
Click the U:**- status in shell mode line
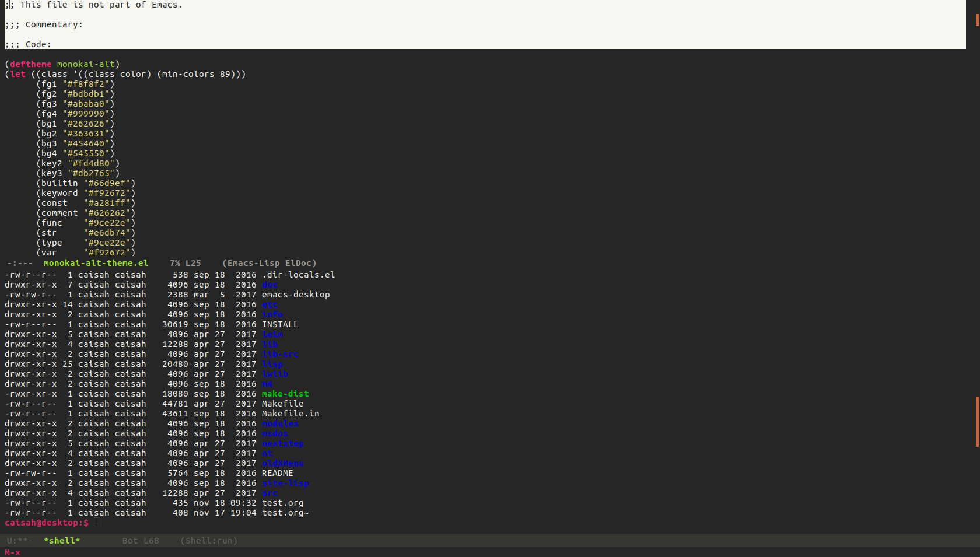click(x=20, y=541)
